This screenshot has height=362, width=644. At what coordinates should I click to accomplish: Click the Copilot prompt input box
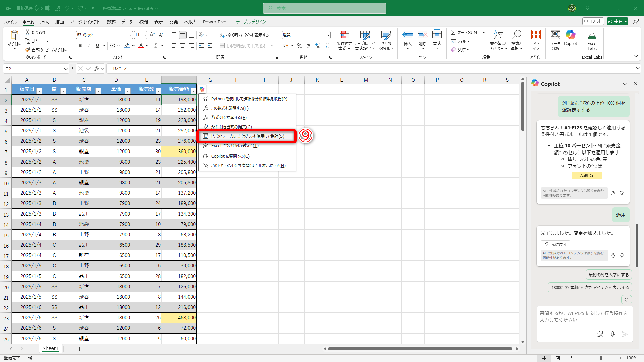click(584, 317)
